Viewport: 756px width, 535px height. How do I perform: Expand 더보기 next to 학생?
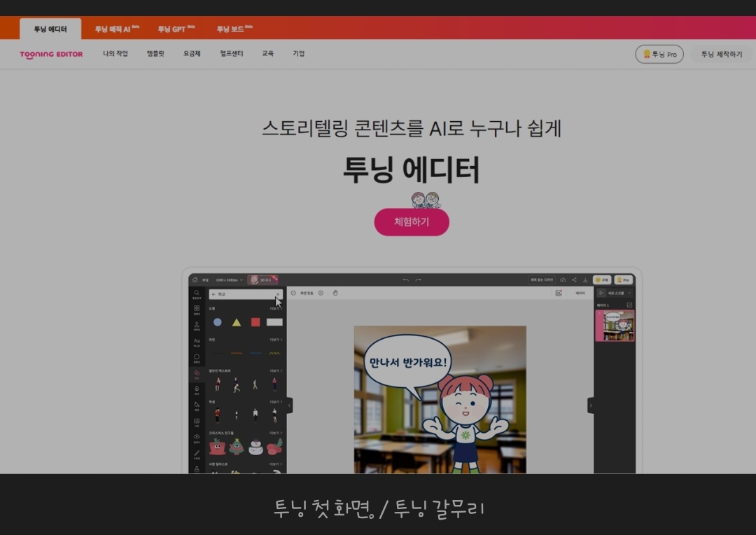pos(276,402)
